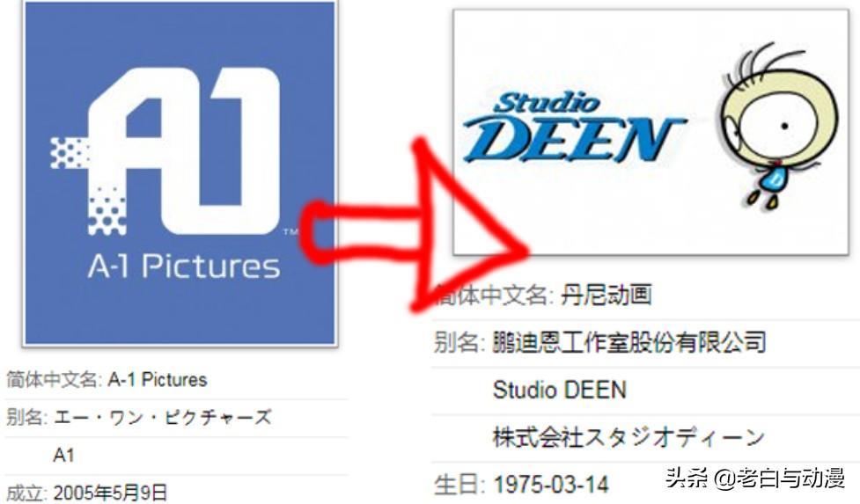Screen dimensions: 860x504
Task: Click birthday value '1975-03-14'
Action: click(551, 485)
